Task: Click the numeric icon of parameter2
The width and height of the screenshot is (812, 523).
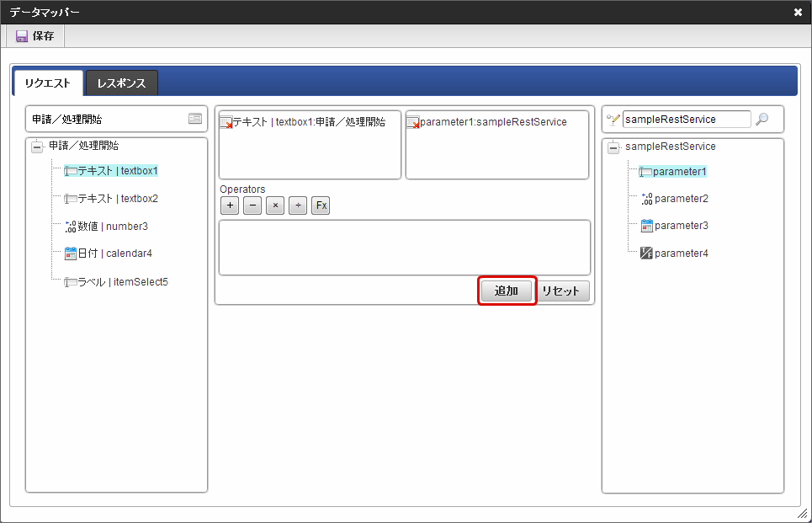Action: click(647, 199)
